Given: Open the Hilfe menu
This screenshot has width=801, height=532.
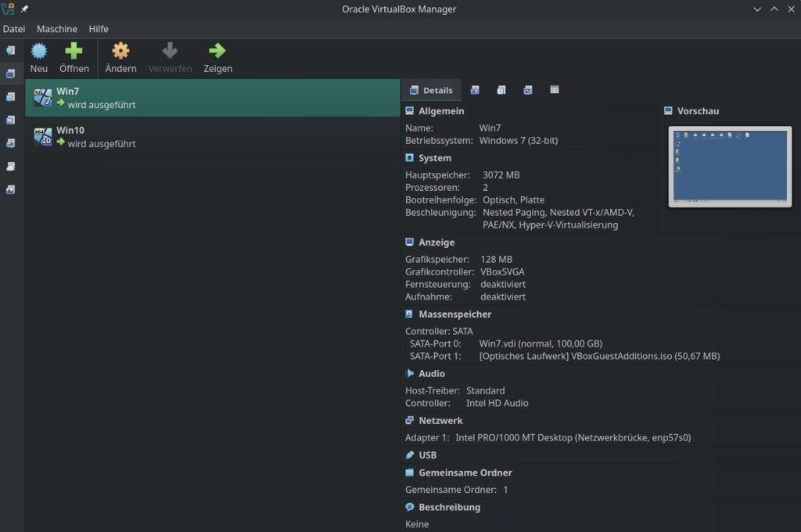Looking at the screenshot, I should click(99, 29).
